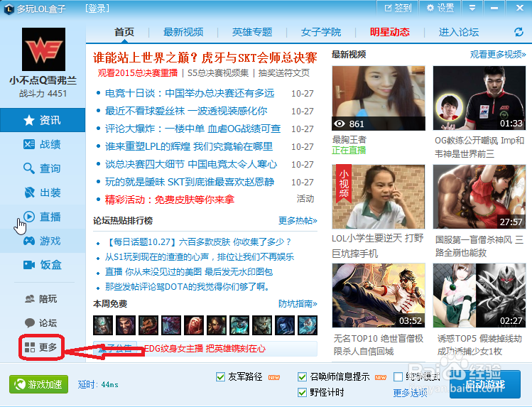Open the 出装 item build section
The width and height of the screenshot is (532, 407).
pos(43,192)
